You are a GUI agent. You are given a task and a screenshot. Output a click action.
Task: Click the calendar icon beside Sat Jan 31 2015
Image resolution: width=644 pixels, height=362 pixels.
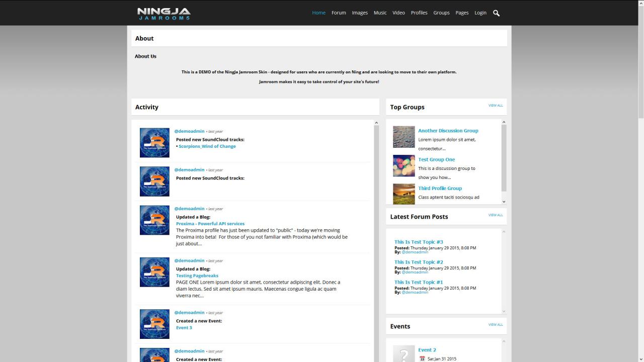point(422,359)
